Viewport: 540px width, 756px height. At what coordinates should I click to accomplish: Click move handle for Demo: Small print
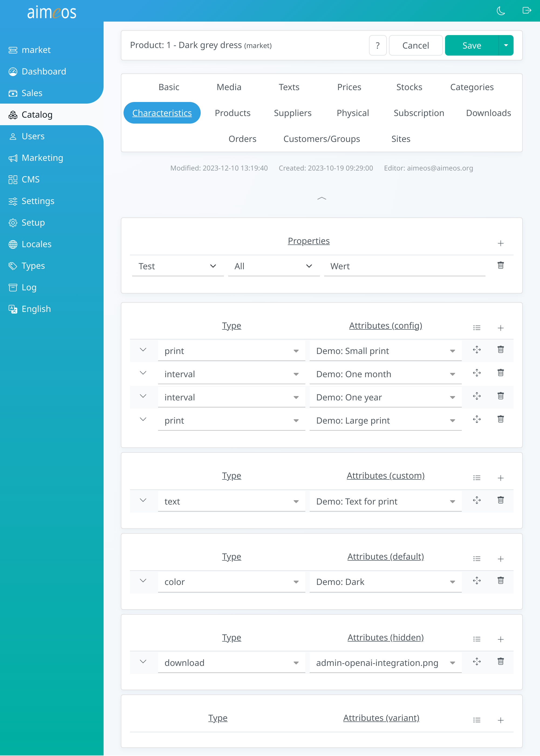pyautogui.click(x=477, y=350)
